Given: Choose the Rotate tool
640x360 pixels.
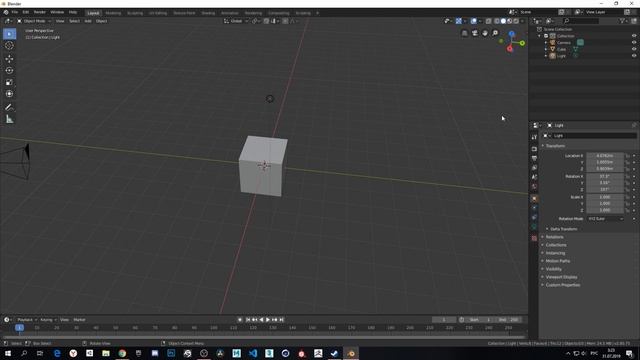Looking at the screenshot, I should pyautogui.click(x=9, y=71).
